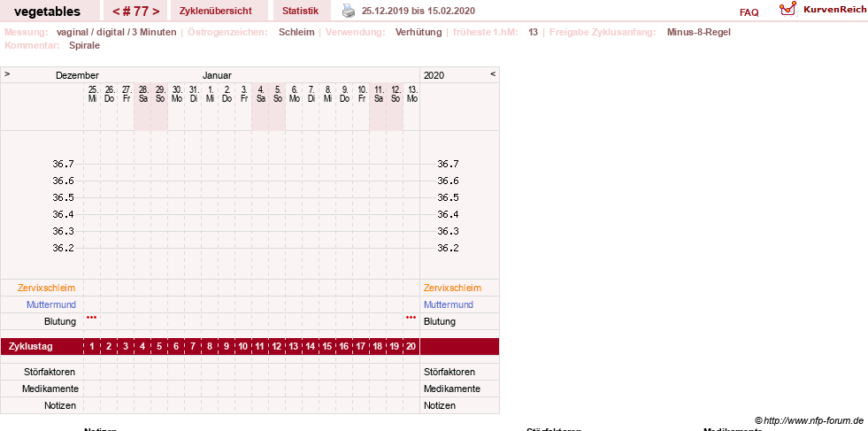Click the left Notizen row label
Image resolution: width=868 pixels, height=431 pixels.
coord(60,405)
